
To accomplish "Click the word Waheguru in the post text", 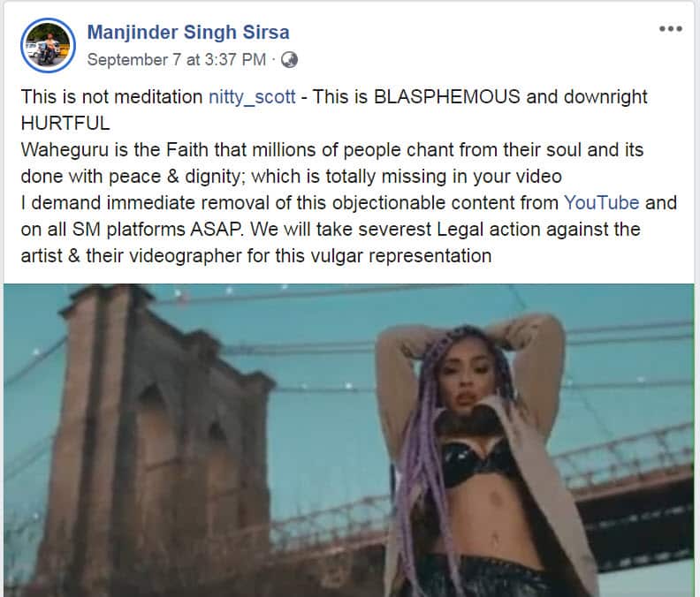I will (x=65, y=150).
